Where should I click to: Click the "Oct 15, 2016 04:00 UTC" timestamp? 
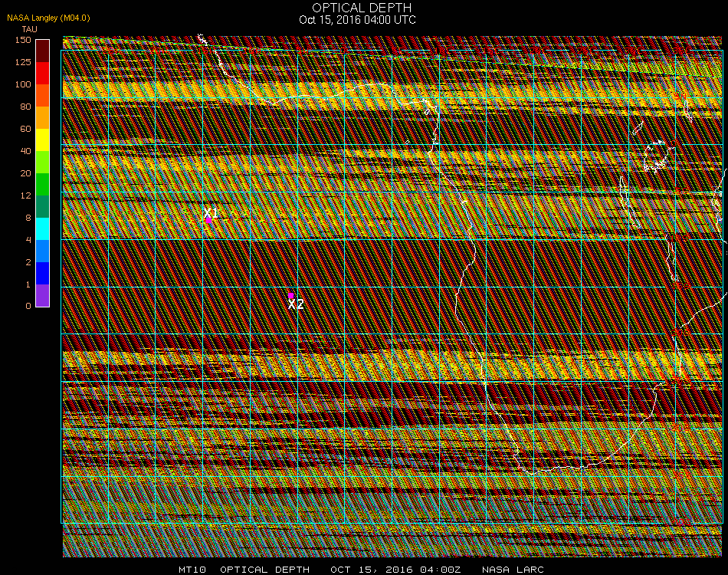pos(358,20)
